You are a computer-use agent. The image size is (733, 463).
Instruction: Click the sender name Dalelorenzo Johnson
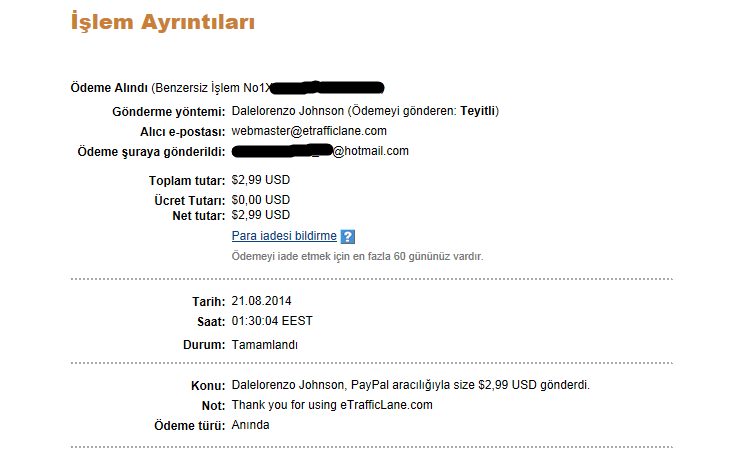click(287, 111)
